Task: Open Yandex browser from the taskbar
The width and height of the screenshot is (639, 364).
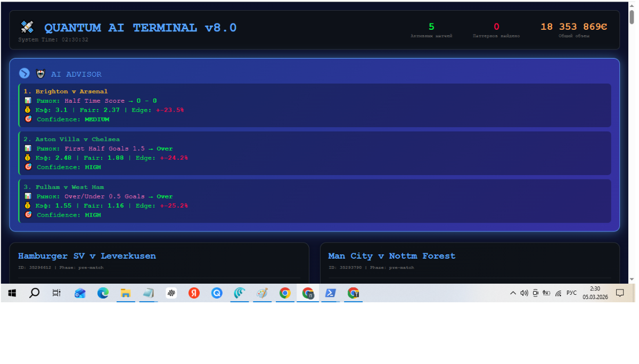Action: click(x=194, y=293)
